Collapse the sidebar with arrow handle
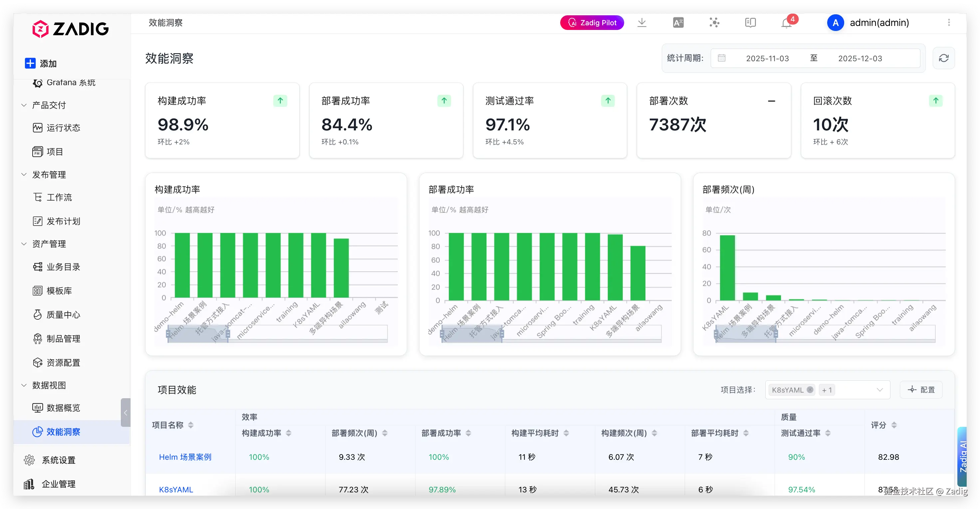This screenshot has height=509, width=980. [125, 413]
